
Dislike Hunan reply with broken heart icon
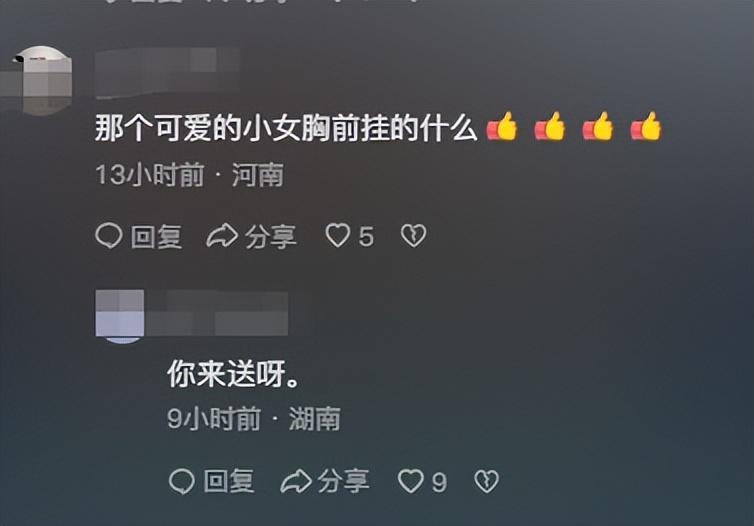click(x=487, y=481)
